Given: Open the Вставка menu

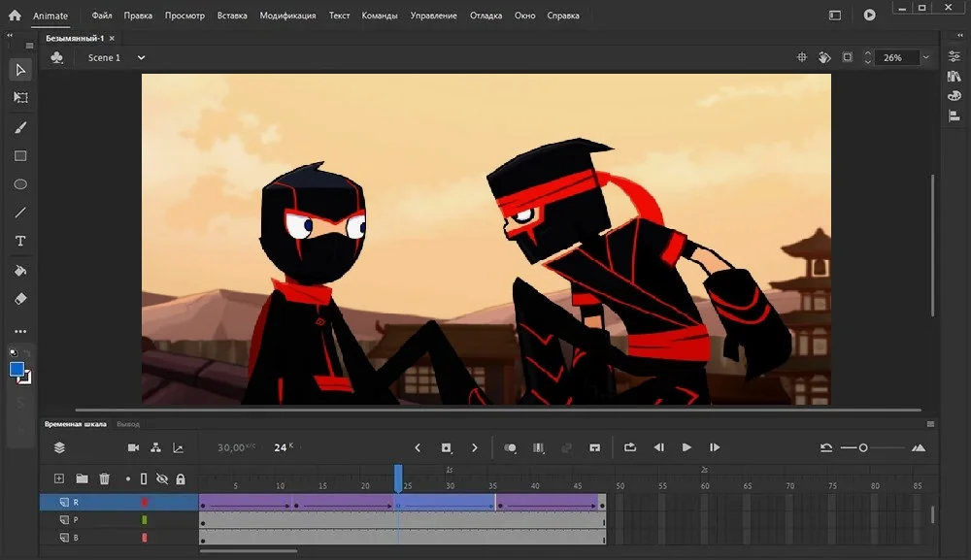Looking at the screenshot, I should coord(232,16).
